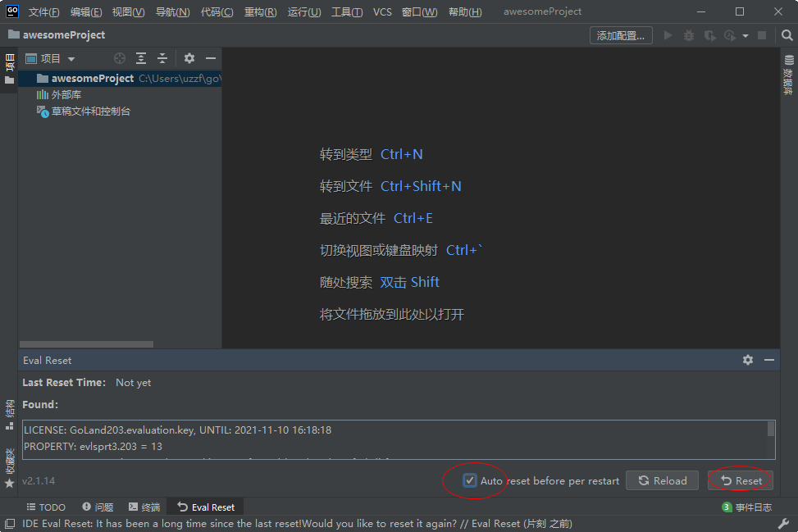798x532 pixels.
Task: Open the 工具(T) menu
Action: [347, 11]
